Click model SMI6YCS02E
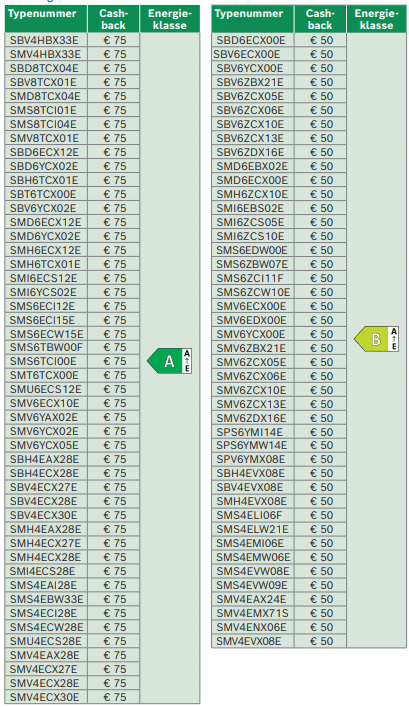This screenshot has width=409, height=707. [x=43, y=292]
